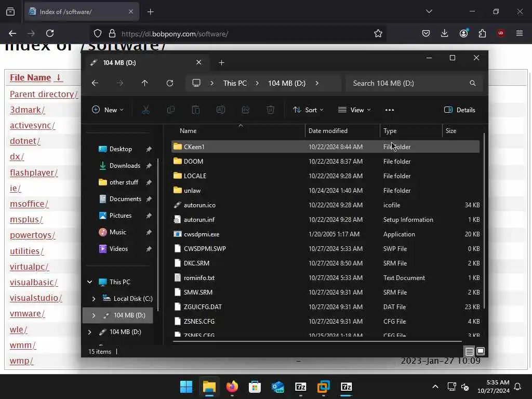Image resolution: width=532 pixels, height=399 pixels.
Task: Open Firefox account icon
Action: (x=463, y=33)
